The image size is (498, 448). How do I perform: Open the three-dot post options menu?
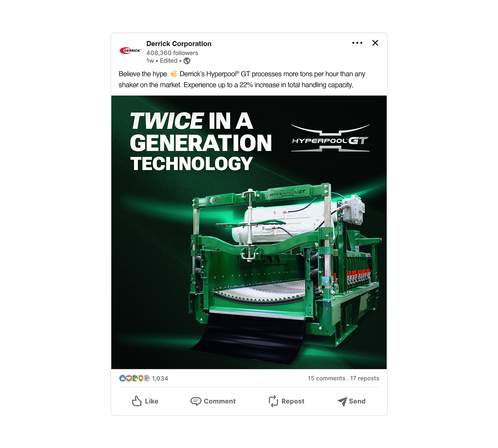pyautogui.click(x=357, y=43)
